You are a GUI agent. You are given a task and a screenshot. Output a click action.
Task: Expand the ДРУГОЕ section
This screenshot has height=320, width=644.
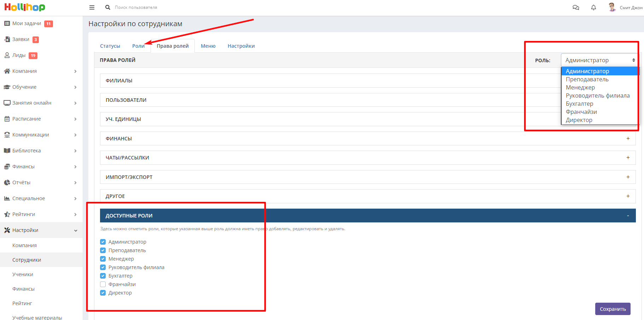coord(368,196)
